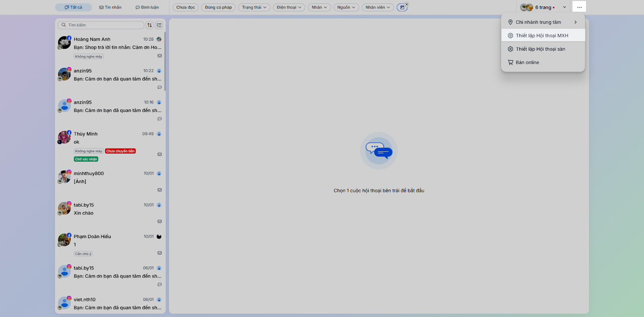Open the list view options icon
Screen dimensions: 644x317
[159, 25]
